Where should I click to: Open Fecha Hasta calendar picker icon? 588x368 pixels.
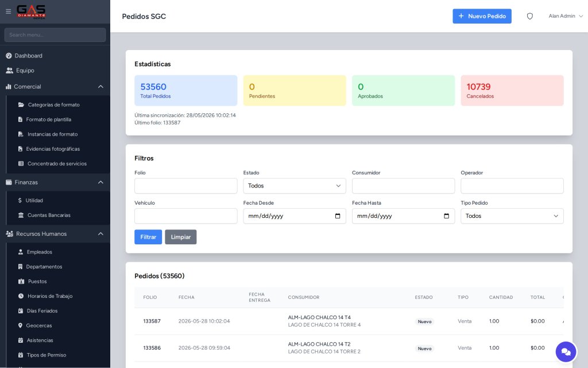(446, 216)
